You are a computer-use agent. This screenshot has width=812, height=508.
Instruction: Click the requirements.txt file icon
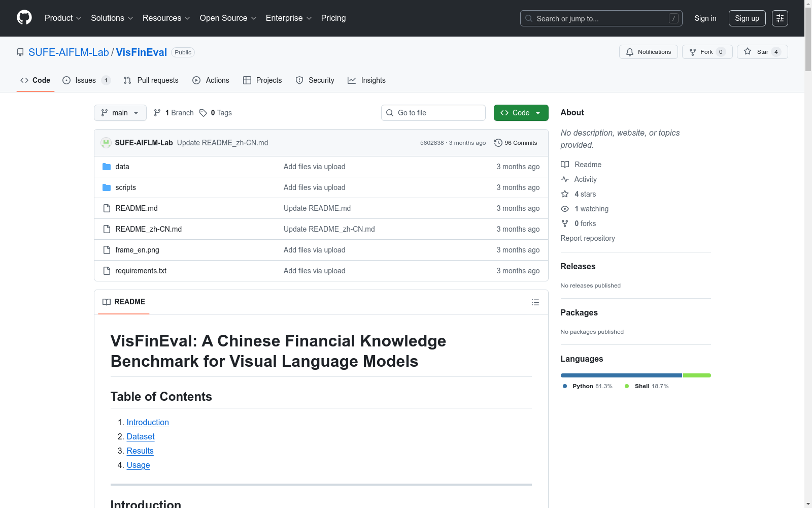point(107,271)
